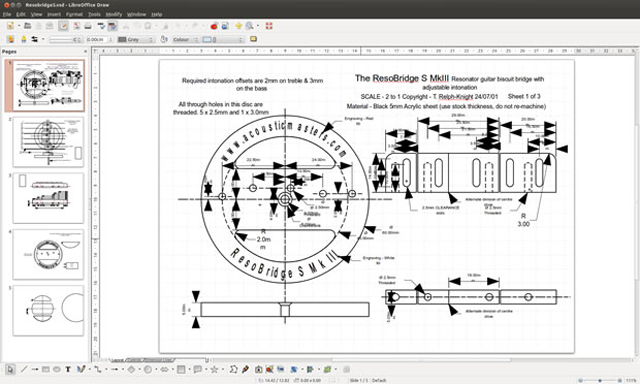The width and height of the screenshot is (640, 384).
Task: Select the Ellipse tool
Action: pyautogui.click(x=56, y=369)
